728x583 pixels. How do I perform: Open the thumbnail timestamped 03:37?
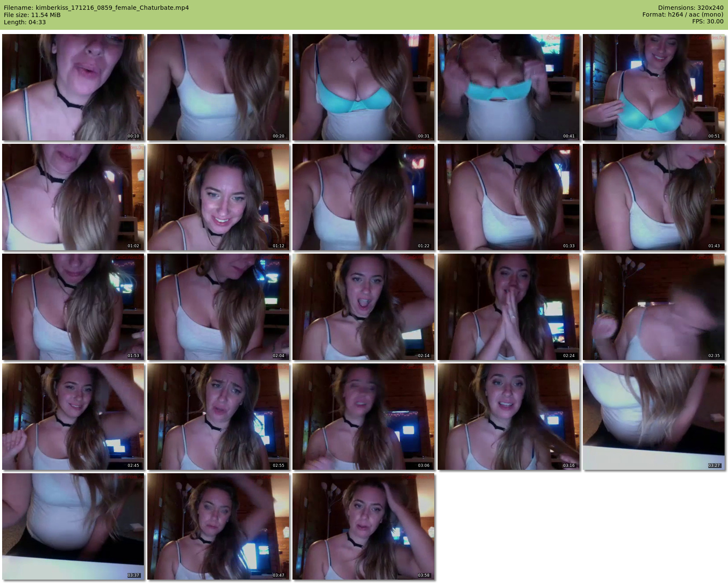[73, 526]
